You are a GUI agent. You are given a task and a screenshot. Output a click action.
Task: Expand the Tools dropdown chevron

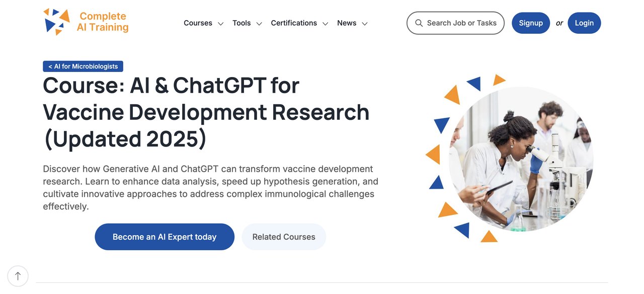pos(259,24)
